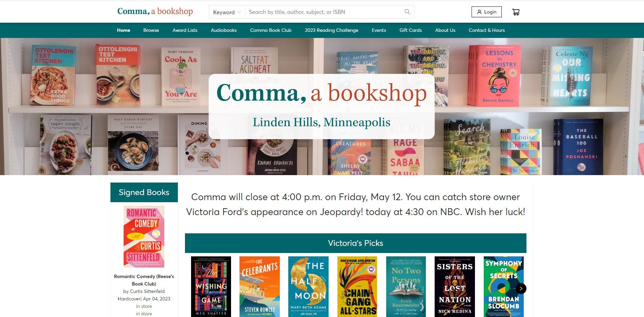Select The Wishing Game book cover
This screenshot has width=644, height=317.
pos(211,287)
